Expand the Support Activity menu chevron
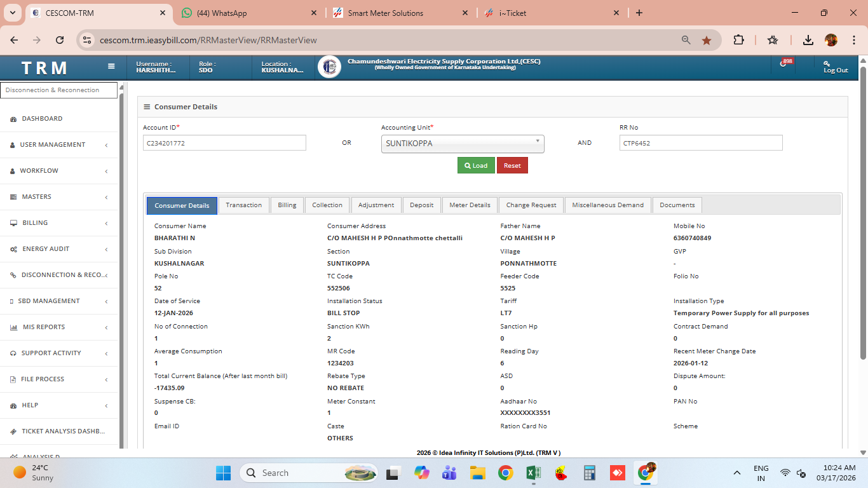 click(x=106, y=353)
